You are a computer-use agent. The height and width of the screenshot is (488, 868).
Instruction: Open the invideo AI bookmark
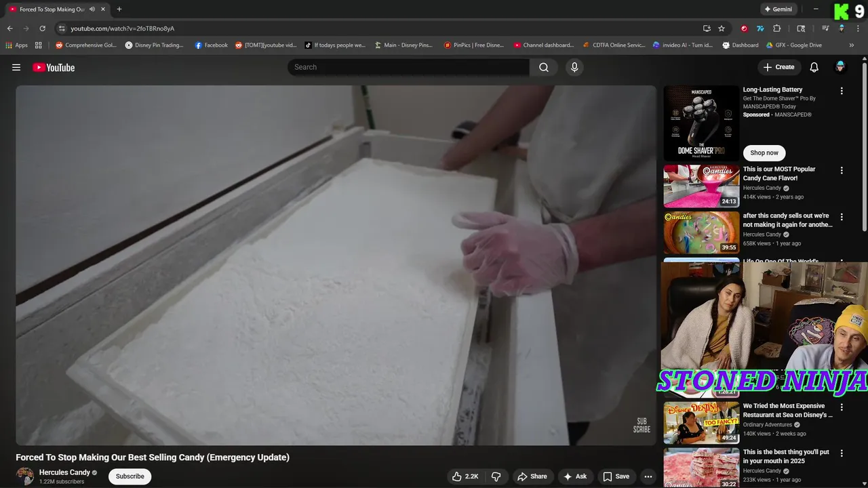pyautogui.click(x=683, y=45)
